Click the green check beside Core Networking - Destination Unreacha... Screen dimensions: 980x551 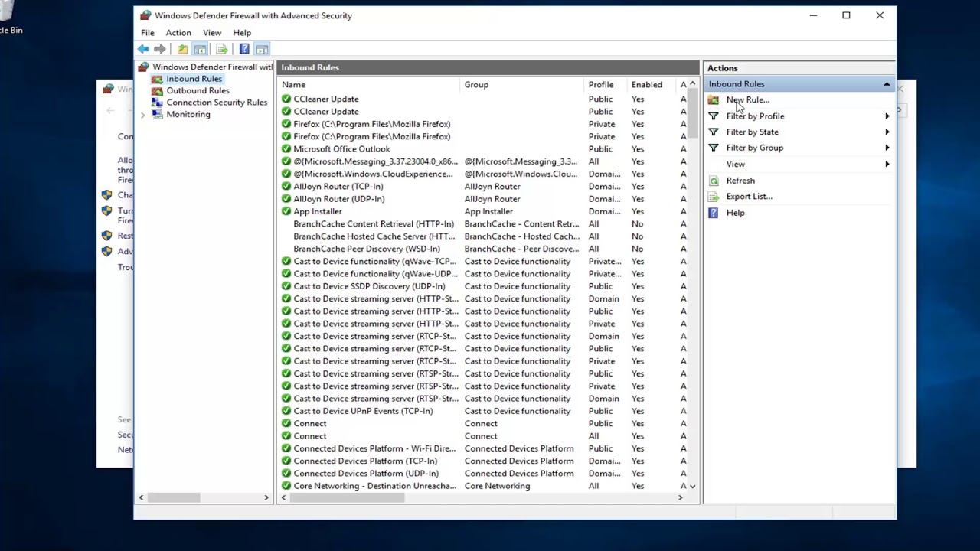pyautogui.click(x=286, y=486)
